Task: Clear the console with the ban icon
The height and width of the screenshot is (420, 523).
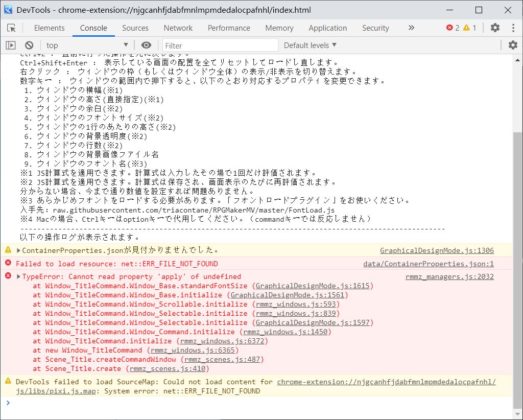Action: pyautogui.click(x=29, y=45)
